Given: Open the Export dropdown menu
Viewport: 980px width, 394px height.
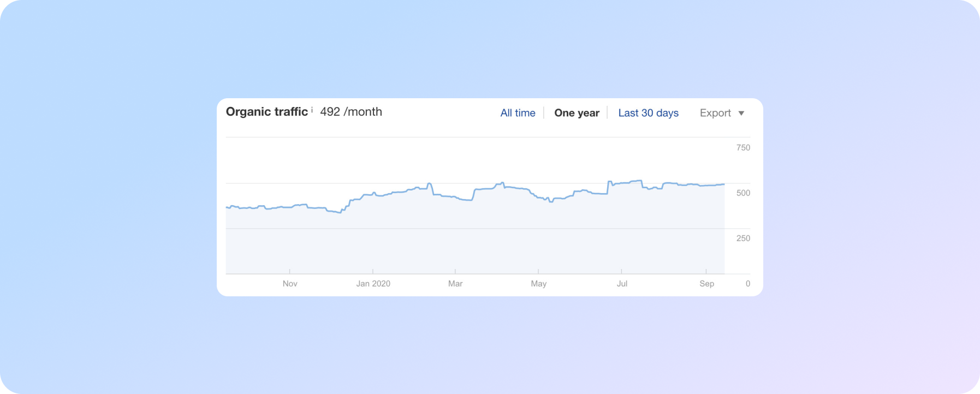Looking at the screenshot, I should click(x=722, y=113).
